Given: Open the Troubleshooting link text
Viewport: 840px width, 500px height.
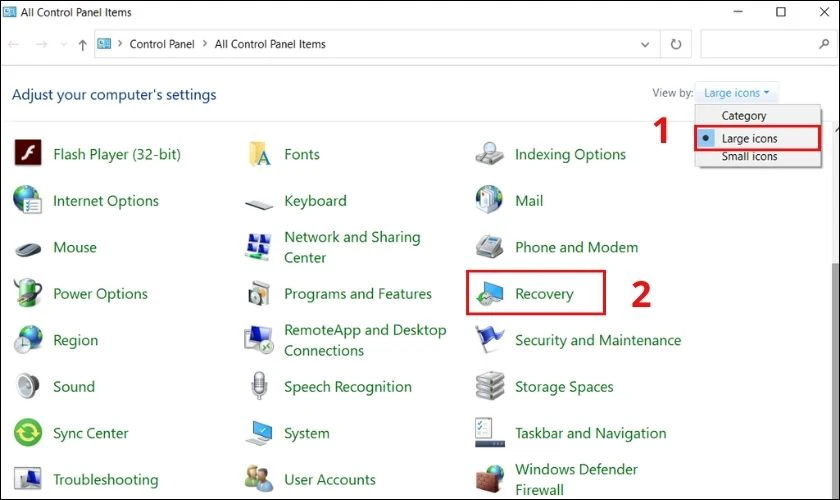Looking at the screenshot, I should (106, 480).
